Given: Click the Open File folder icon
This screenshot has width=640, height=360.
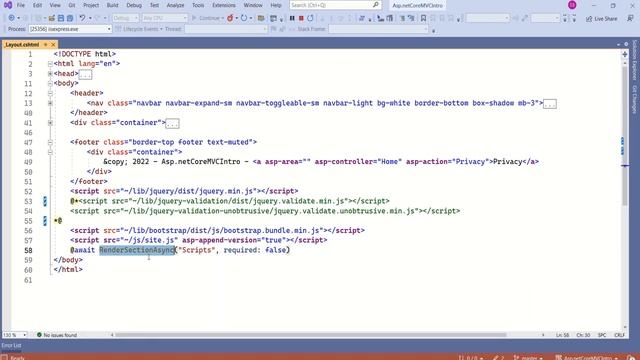Looking at the screenshot, I should [x=52, y=18].
